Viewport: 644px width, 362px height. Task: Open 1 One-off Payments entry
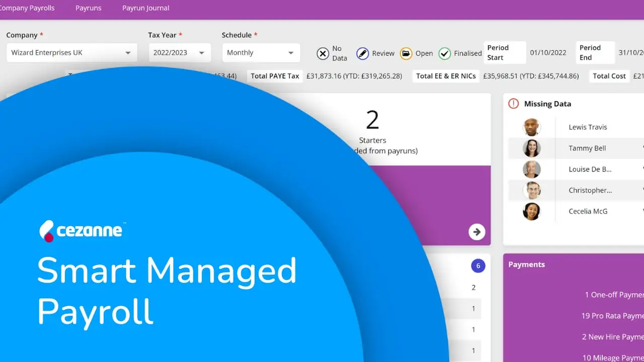tap(614, 295)
